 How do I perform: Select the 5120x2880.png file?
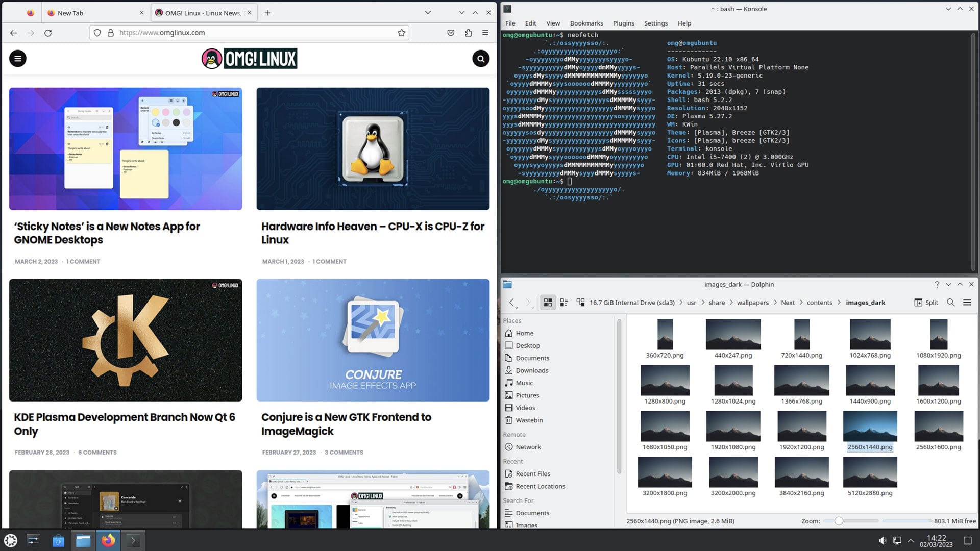[x=870, y=477]
